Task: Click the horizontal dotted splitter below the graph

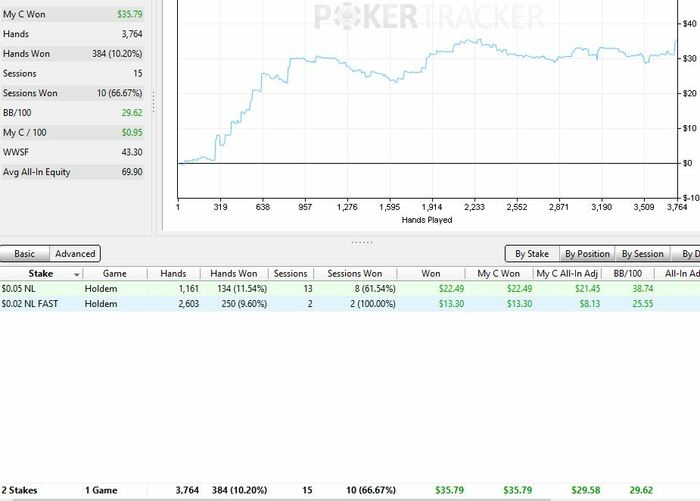Action: tap(362, 242)
